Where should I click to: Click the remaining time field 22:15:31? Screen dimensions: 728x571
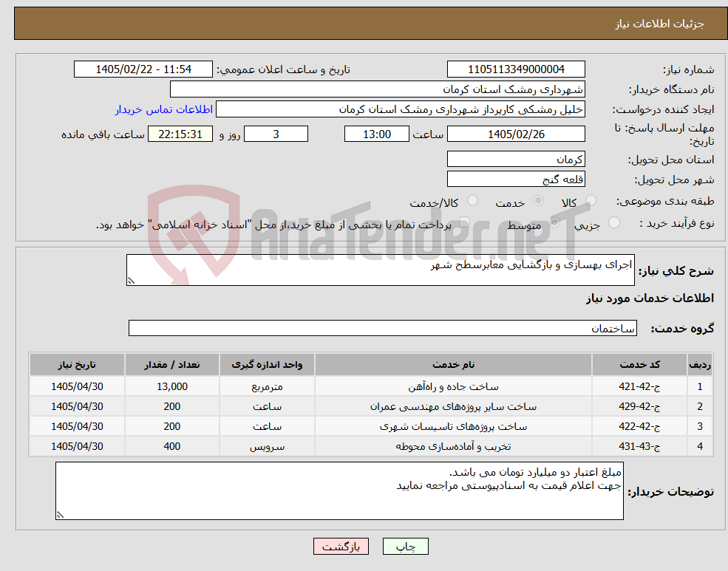point(180,134)
